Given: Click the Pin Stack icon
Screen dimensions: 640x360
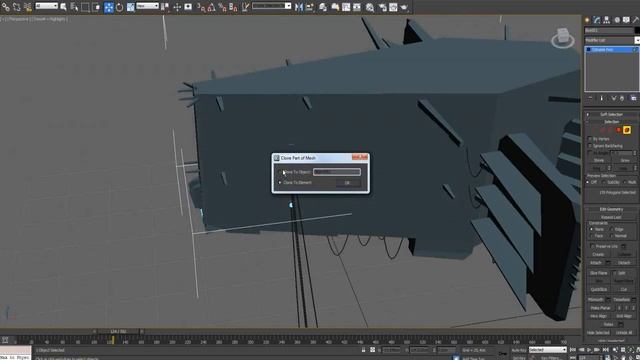Looking at the screenshot, I should 590,98.
